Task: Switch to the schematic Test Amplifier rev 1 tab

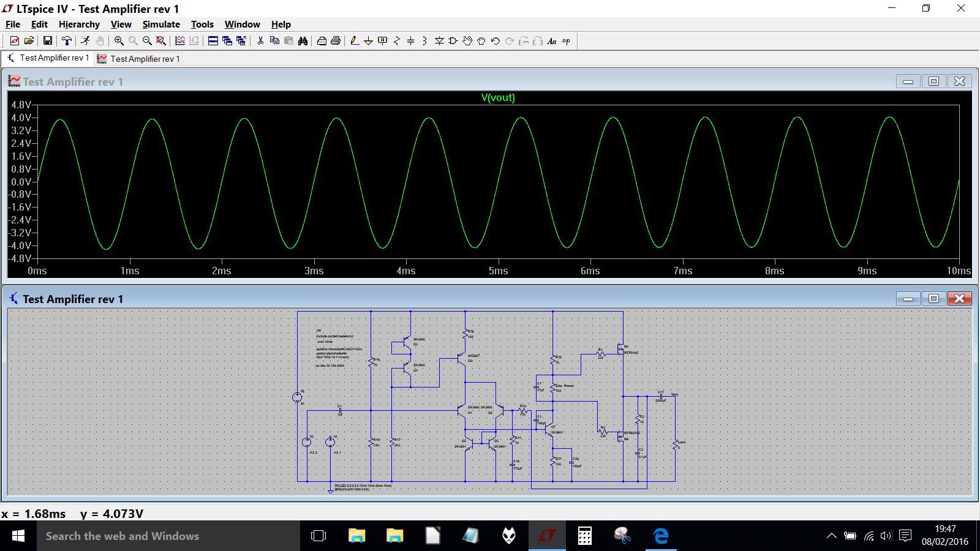Action: tap(48, 58)
